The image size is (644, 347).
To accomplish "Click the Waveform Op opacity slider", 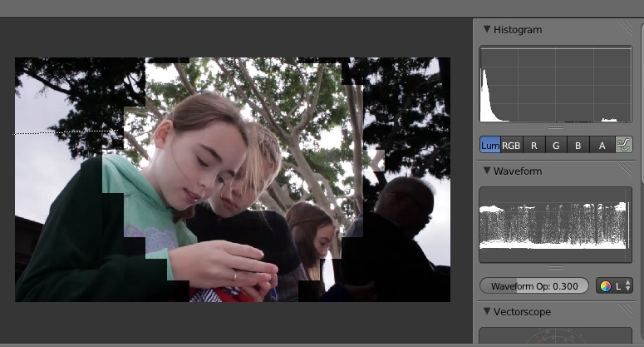I will coord(534,285).
